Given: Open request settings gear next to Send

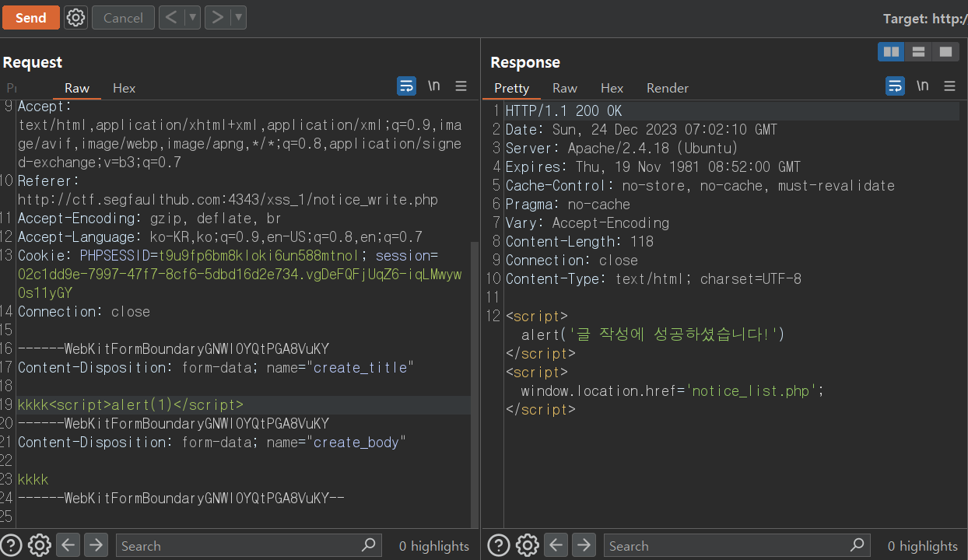Looking at the screenshot, I should coord(75,18).
